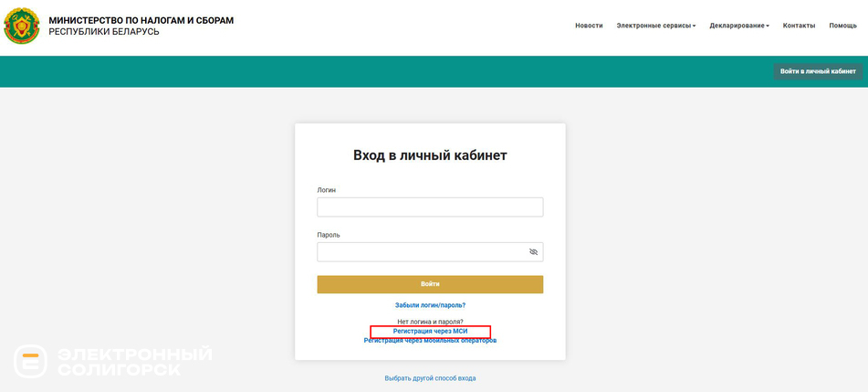Focus the Логин input field

(430, 207)
